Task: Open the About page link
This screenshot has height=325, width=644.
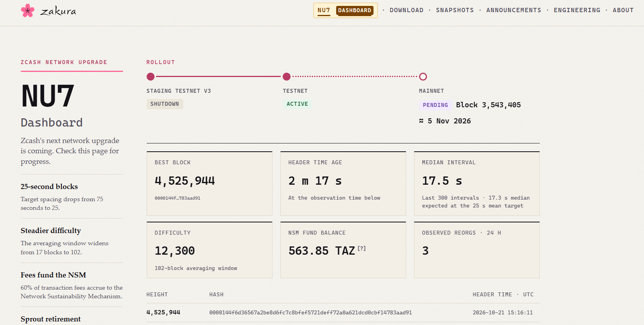Action: click(623, 10)
